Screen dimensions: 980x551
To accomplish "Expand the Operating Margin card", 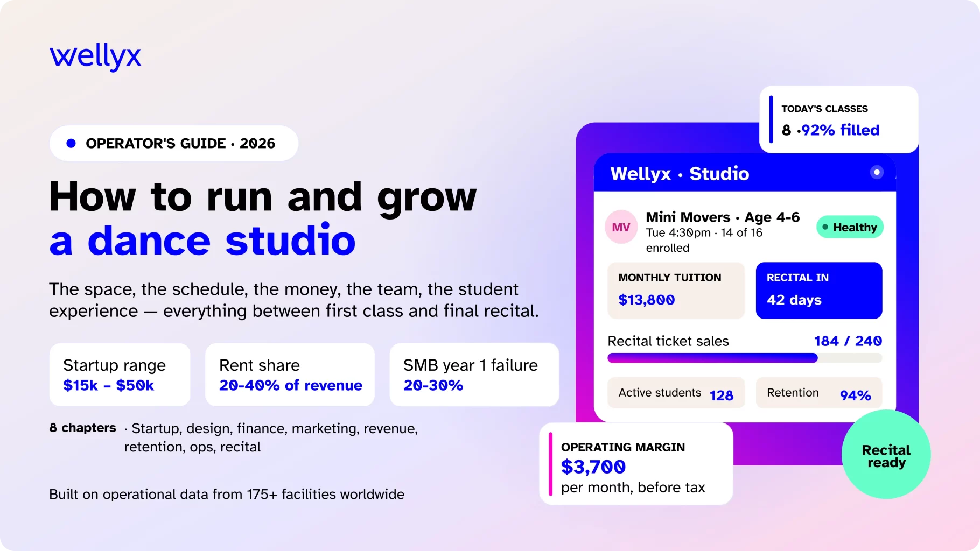I will click(x=635, y=464).
